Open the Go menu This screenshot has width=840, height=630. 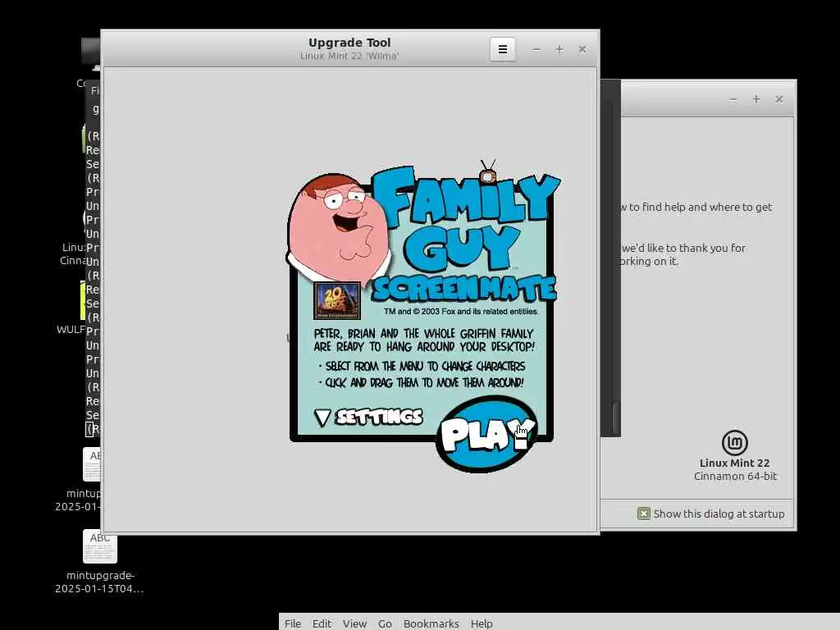385,623
